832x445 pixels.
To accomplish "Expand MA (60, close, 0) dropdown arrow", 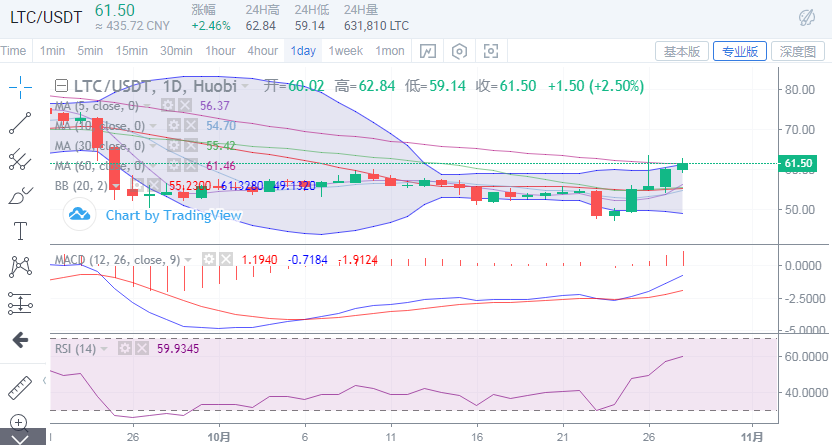I will 153,166.
